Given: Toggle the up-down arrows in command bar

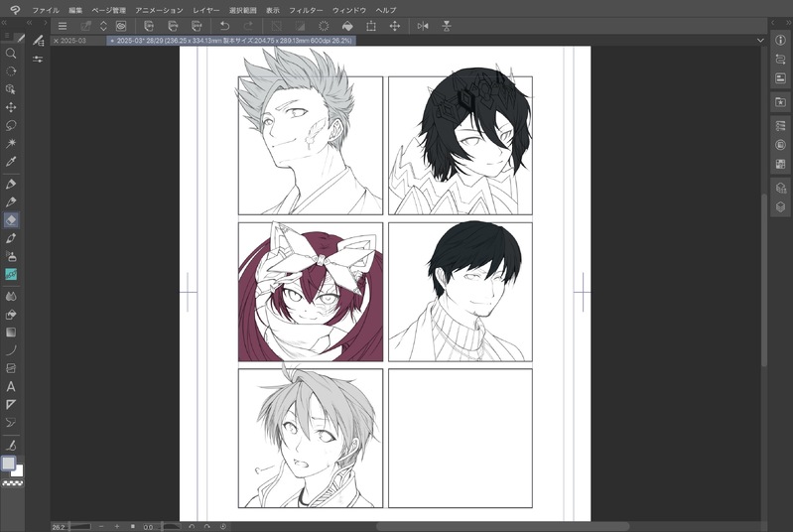Looking at the screenshot, I should (x=103, y=26).
